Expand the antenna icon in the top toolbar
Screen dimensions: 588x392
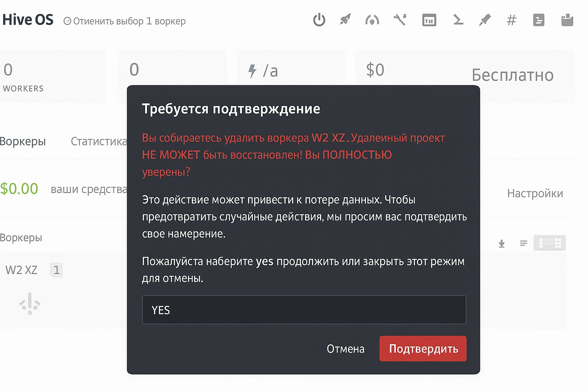pos(372,20)
